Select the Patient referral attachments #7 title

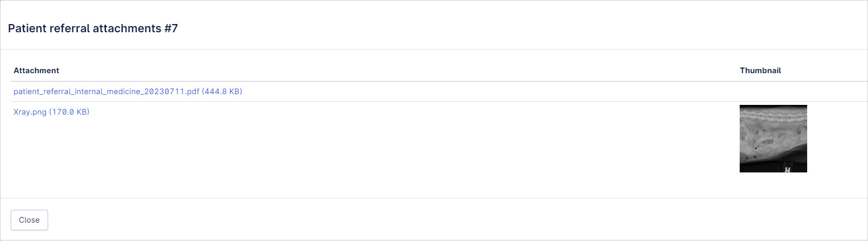click(93, 29)
